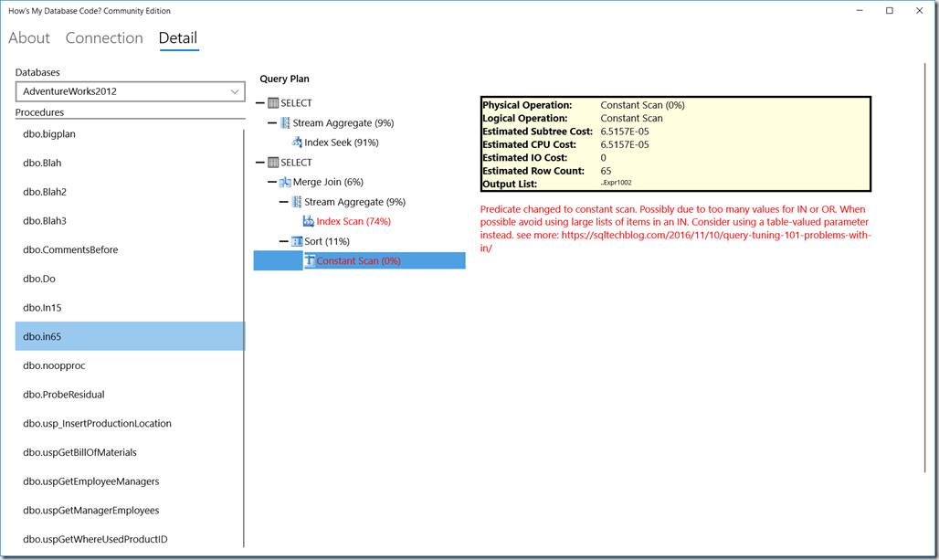The image size is (939, 560).
Task: Select procedure dbo.uspGetBillOfMaterials
Action: click(130, 452)
